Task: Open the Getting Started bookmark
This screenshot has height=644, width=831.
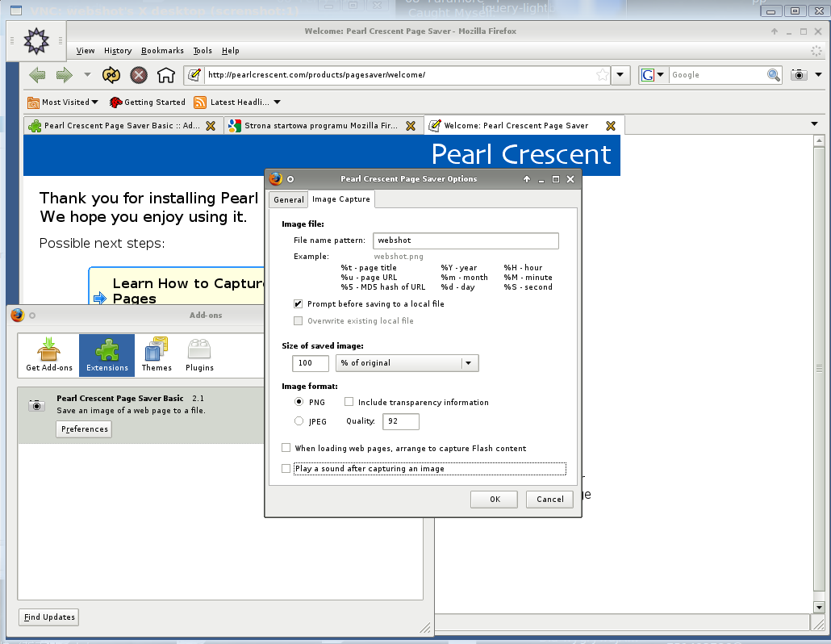Action: tap(148, 102)
